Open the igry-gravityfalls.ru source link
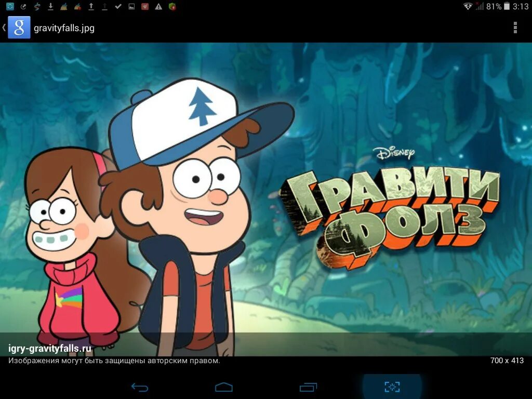The image size is (532, 399). pyautogui.click(x=50, y=349)
